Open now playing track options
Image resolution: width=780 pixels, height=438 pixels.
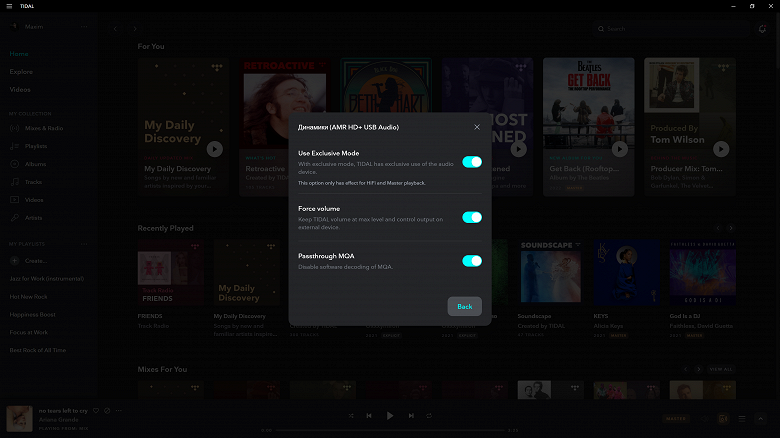coord(118,411)
